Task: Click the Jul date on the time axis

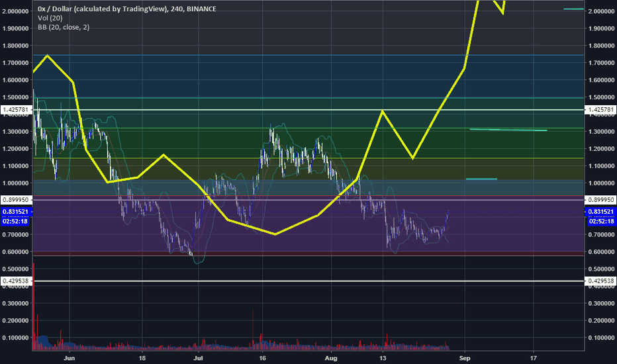Action: point(198,358)
